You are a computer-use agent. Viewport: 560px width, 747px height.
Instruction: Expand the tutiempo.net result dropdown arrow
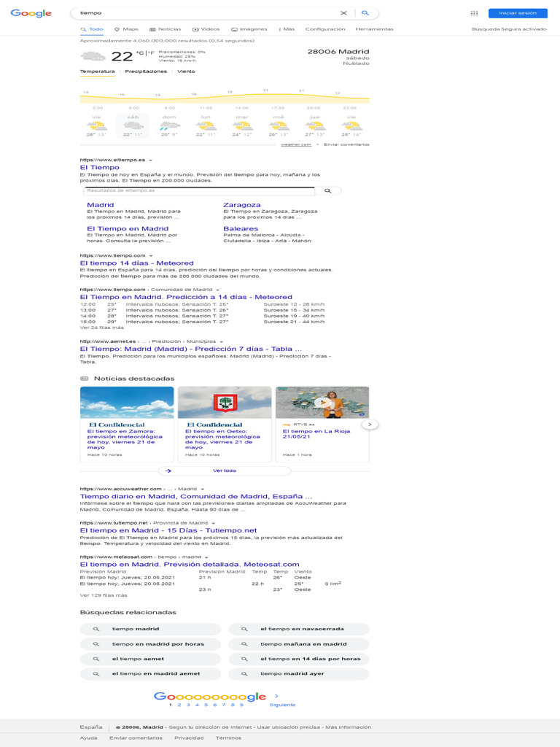pos(214,523)
